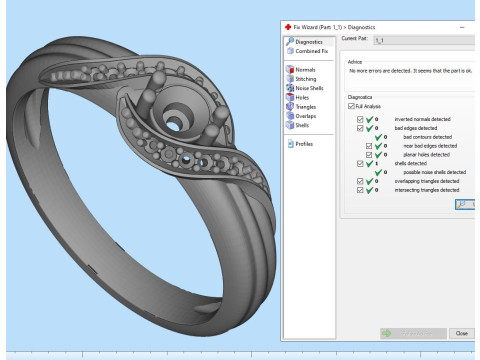The width and height of the screenshot is (480, 360).
Task: Minimize the Fix Wizard dialog
Action: (462, 27)
